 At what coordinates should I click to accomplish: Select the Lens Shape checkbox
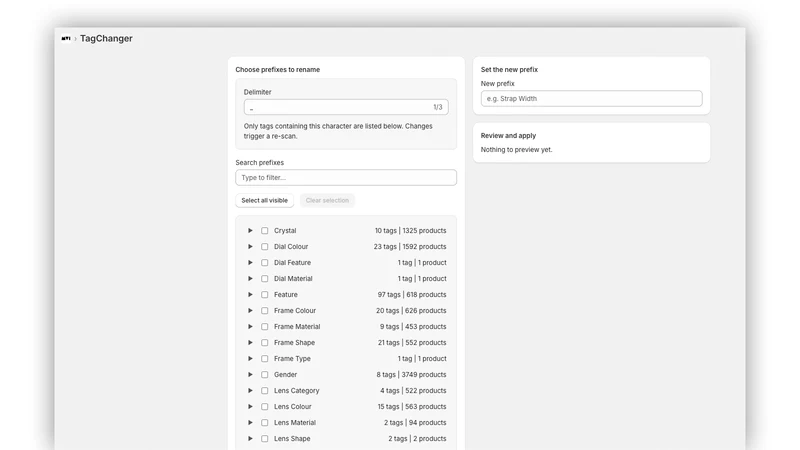[264, 439]
